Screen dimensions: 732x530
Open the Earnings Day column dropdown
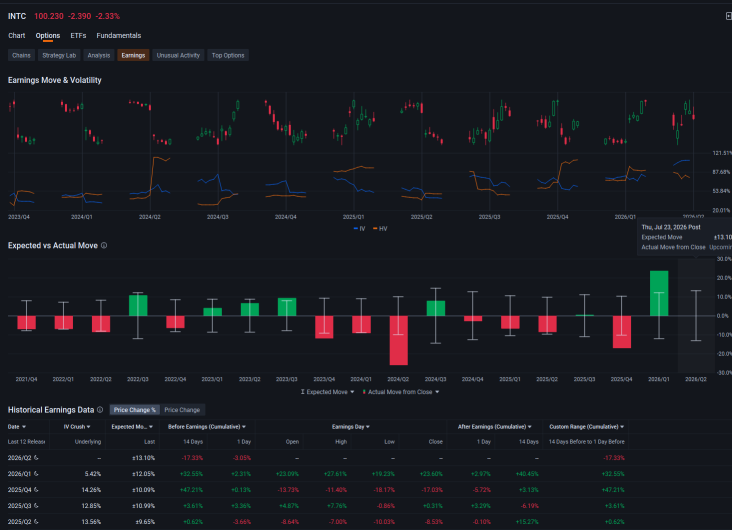click(x=351, y=427)
